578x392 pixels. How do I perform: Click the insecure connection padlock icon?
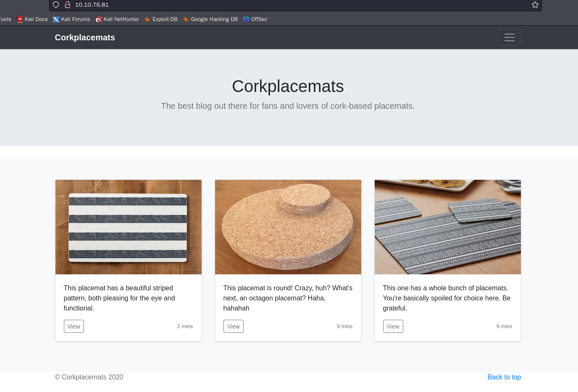click(67, 5)
